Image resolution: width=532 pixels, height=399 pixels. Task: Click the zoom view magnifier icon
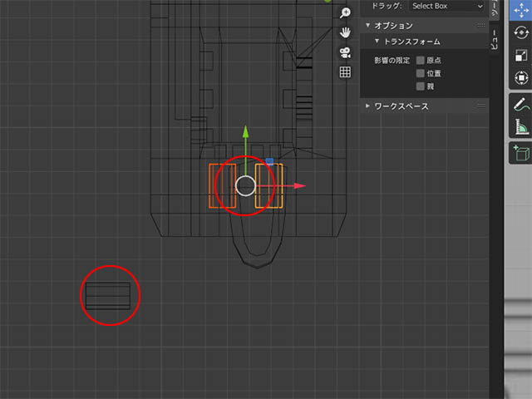[345, 13]
